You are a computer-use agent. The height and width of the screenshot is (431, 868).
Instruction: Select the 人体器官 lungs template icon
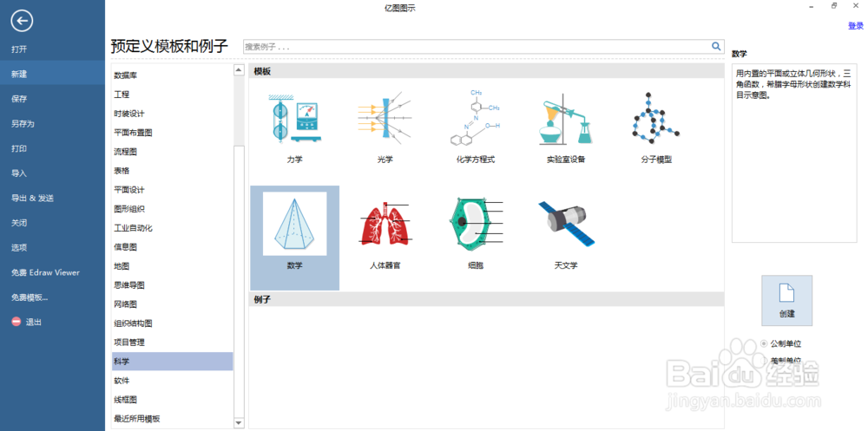385,224
